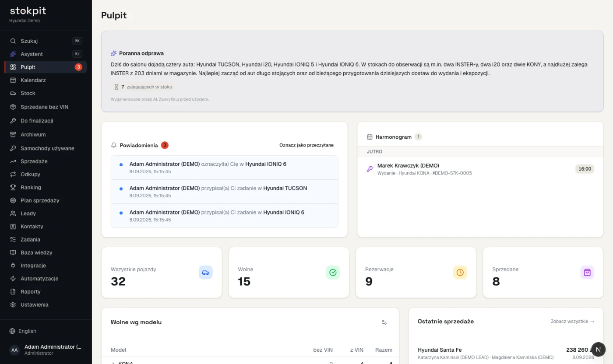Click the green checkmark icon in Wolne card
The height and width of the screenshot is (364, 613).
click(x=333, y=273)
